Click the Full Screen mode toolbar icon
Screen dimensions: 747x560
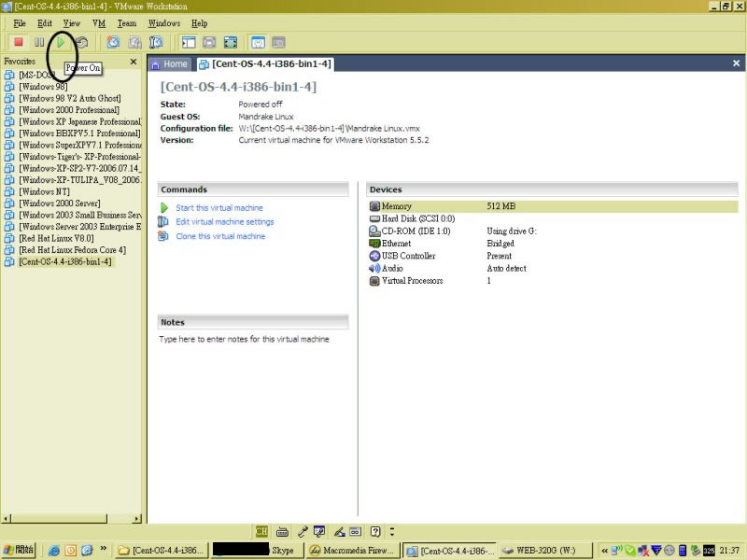click(x=230, y=42)
